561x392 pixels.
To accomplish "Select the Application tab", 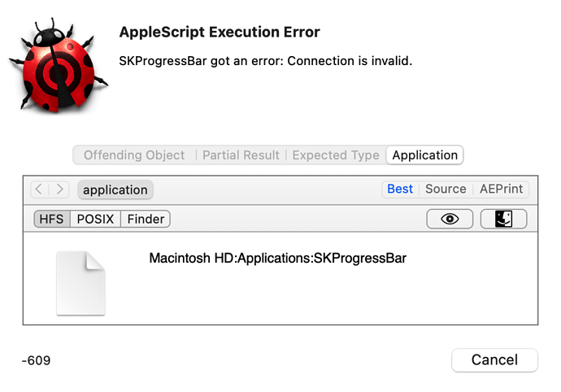I will pos(424,155).
